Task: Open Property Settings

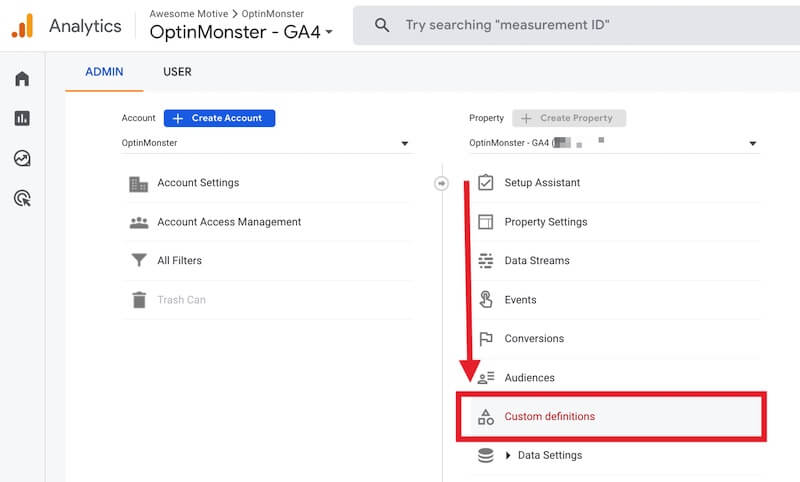Action: (546, 222)
